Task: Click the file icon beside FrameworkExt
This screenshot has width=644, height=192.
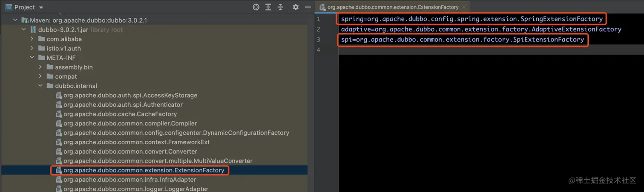Action: tap(59, 142)
